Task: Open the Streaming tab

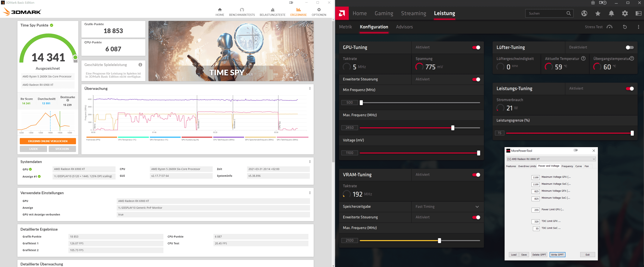Action: click(x=414, y=13)
